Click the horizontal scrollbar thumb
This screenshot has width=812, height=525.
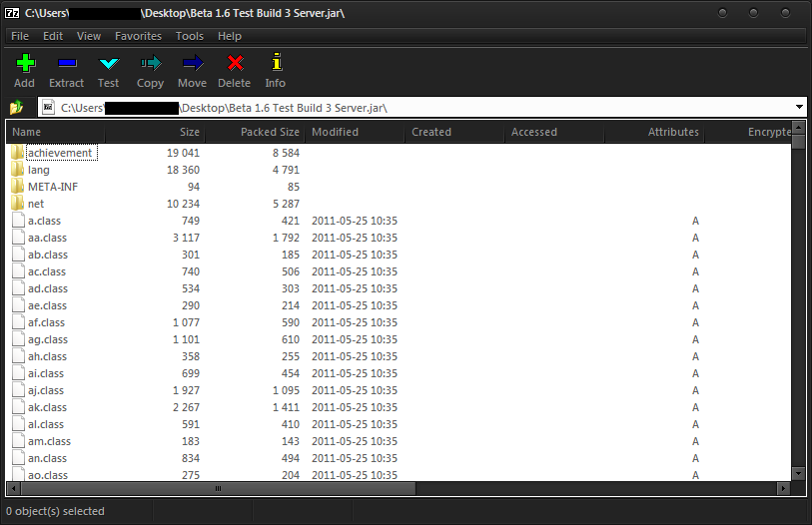pyautogui.click(x=218, y=488)
